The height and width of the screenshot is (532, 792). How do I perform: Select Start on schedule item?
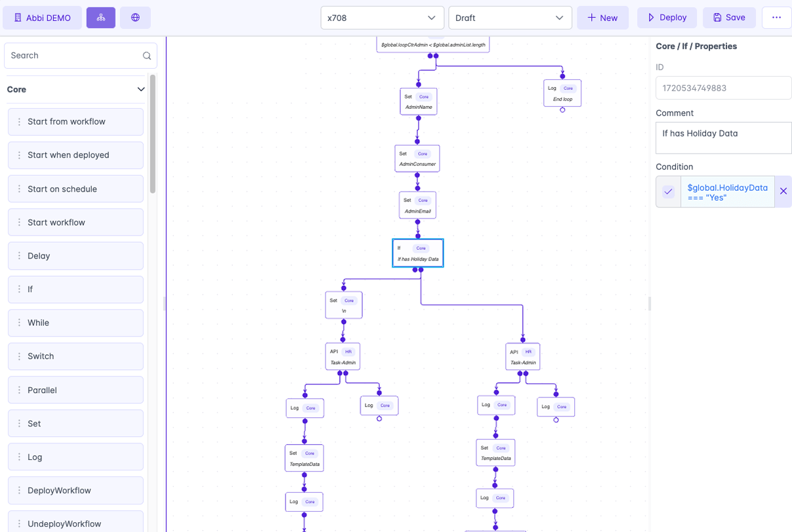(75, 189)
